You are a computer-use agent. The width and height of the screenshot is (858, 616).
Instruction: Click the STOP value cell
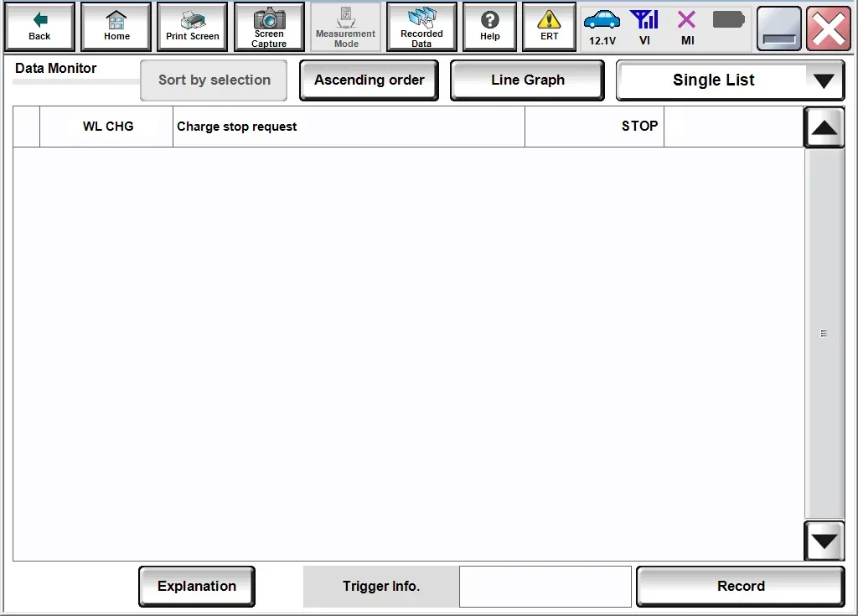coord(594,127)
